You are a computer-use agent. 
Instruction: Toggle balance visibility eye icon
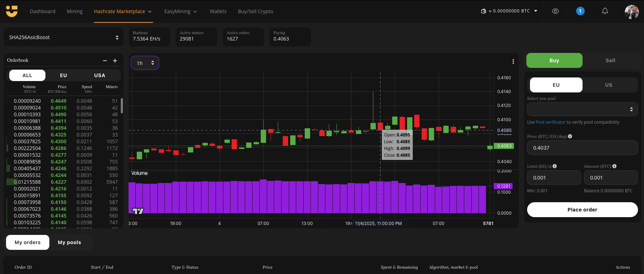[x=555, y=11]
